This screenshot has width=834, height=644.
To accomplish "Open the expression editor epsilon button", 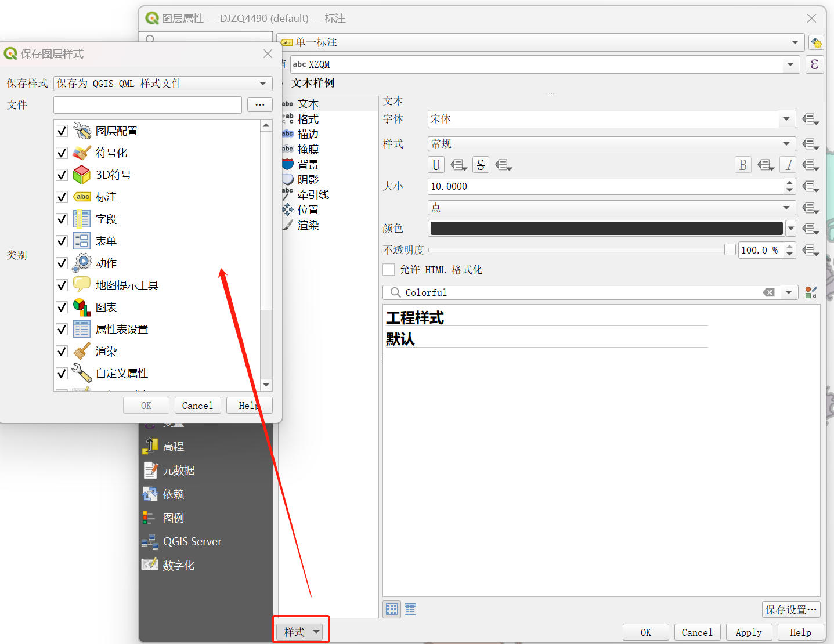I will coord(814,64).
